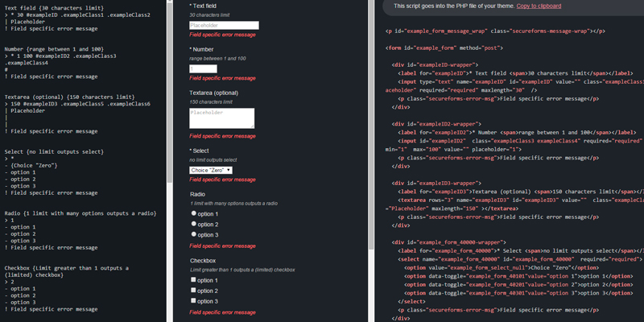The image size is (644, 322).
Task: Check the option 3 checkbox
Action: click(x=193, y=301)
